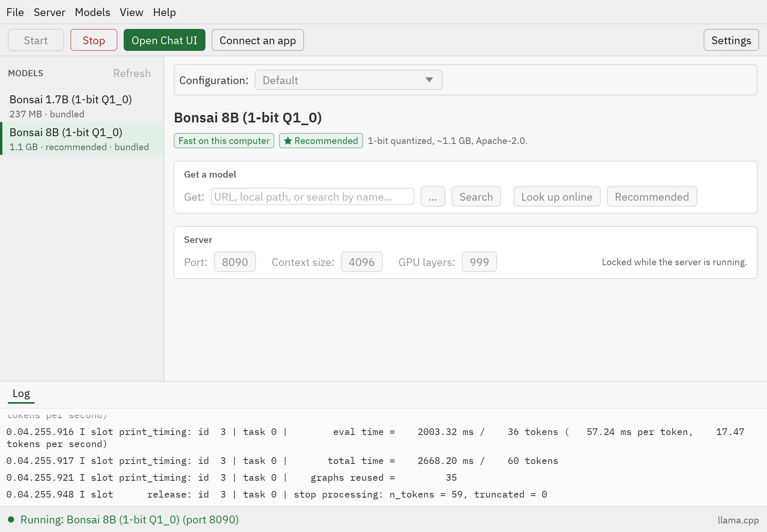Viewport: 767px width, 532px height.
Task: Open the Models menu
Action: 92,12
